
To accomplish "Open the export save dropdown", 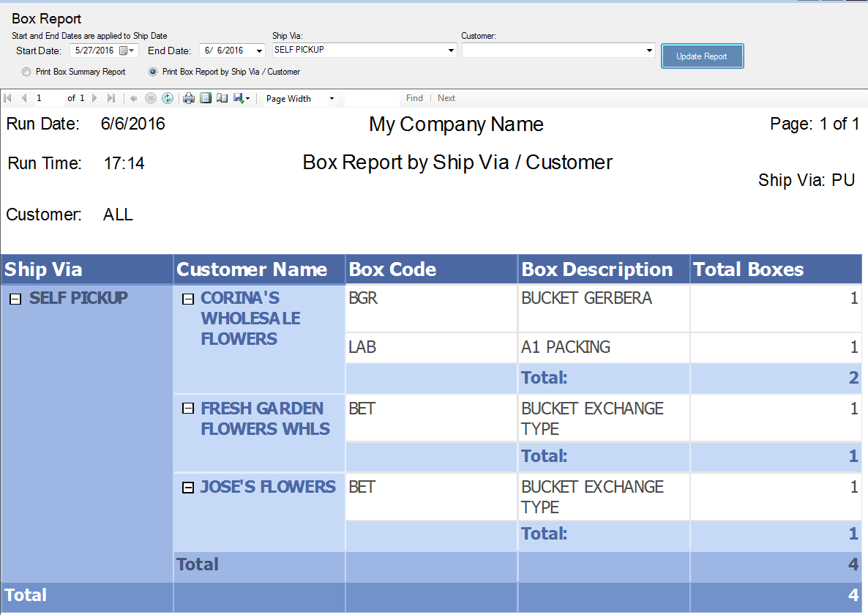I will (x=242, y=98).
